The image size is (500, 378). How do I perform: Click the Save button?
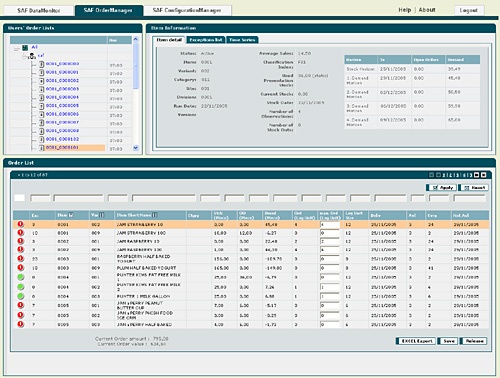click(x=448, y=341)
